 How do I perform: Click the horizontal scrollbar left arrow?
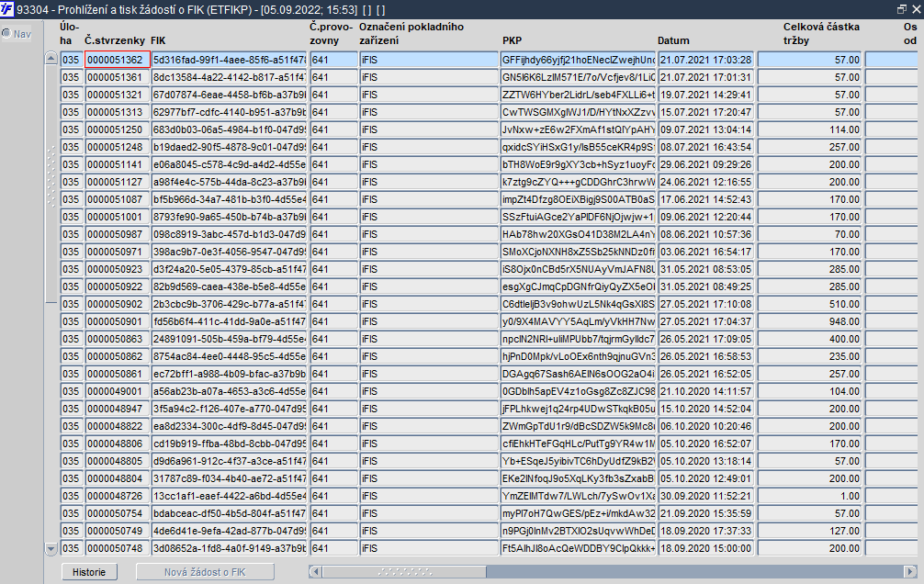[x=315, y=572]
